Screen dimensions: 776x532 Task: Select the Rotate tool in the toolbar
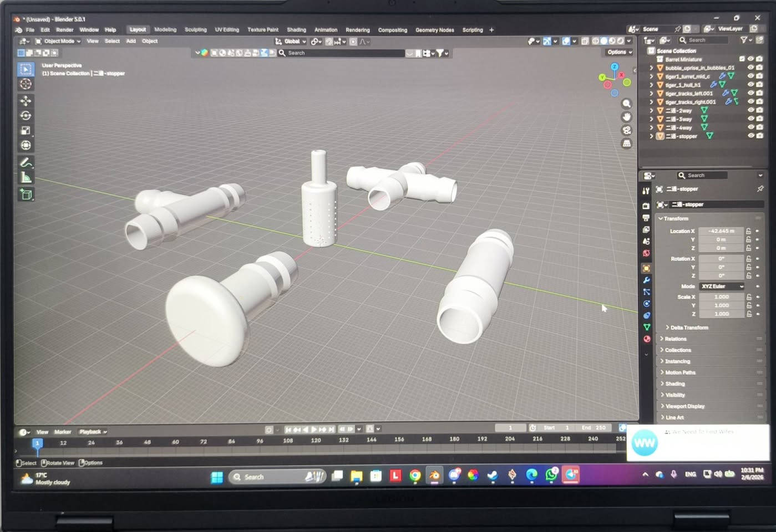(x=26, y=116)
